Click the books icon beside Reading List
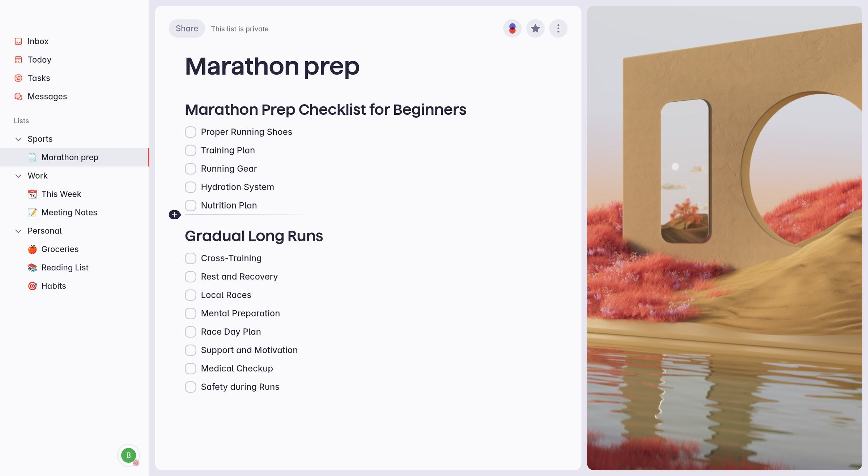The height and width of the screenshot is (476, 868). tap(32, 268)
